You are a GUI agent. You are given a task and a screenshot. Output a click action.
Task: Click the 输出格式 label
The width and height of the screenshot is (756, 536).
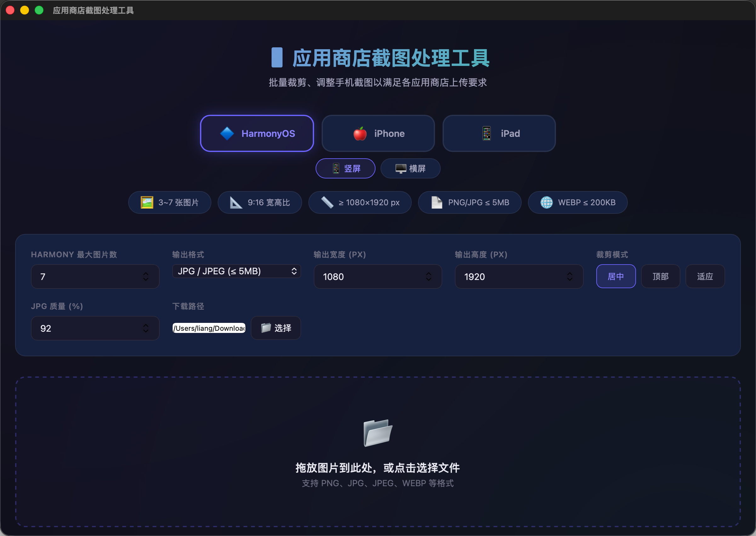tap(188, 254)
